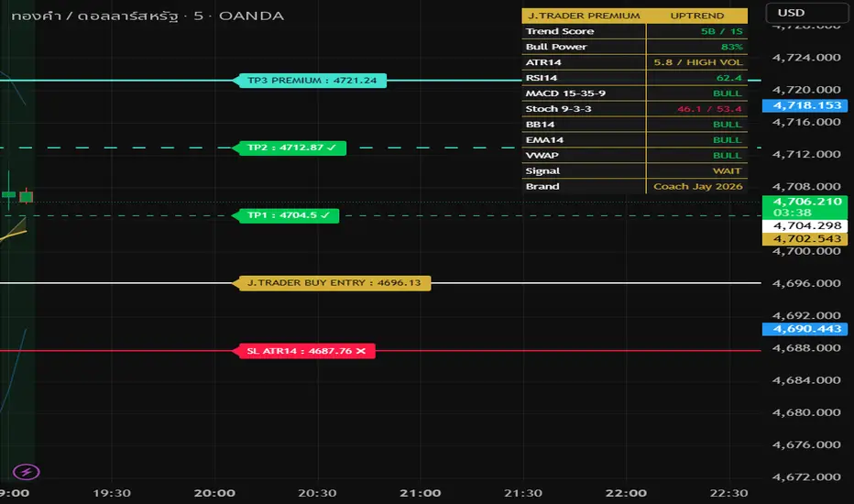Click the 4,696.000 price axis label
This screenshot has width=854, height=504.
point(806,283)
